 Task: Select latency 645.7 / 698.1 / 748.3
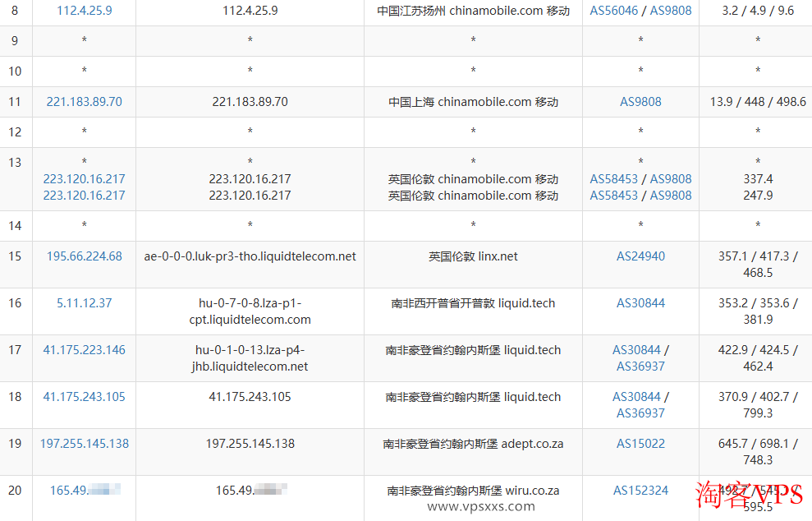click(x=758, y=451)
